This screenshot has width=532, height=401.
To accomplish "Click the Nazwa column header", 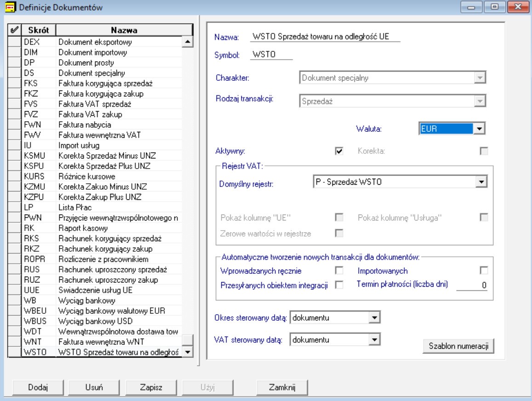I will 124,30.
